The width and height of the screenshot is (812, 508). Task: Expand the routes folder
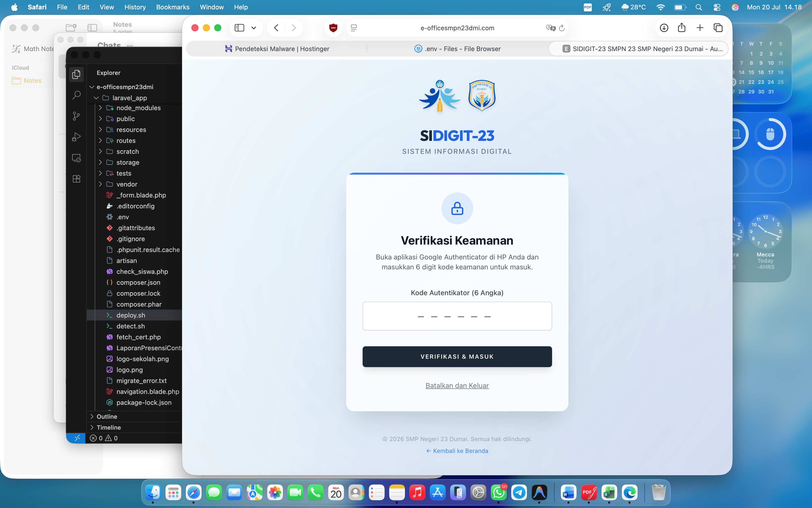(100, 140)
